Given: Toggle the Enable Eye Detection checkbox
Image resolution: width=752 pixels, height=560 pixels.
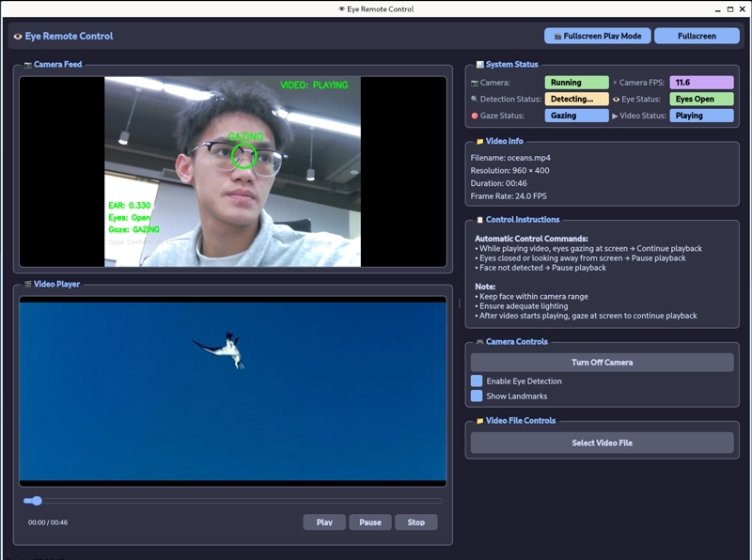Looking at the screenshot, I should click(x=477, y=381).
